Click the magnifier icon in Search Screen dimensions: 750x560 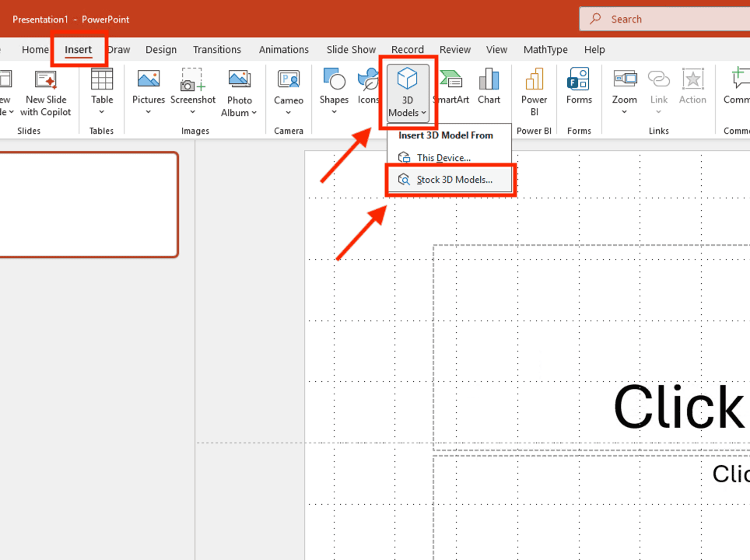pos(595,19)
